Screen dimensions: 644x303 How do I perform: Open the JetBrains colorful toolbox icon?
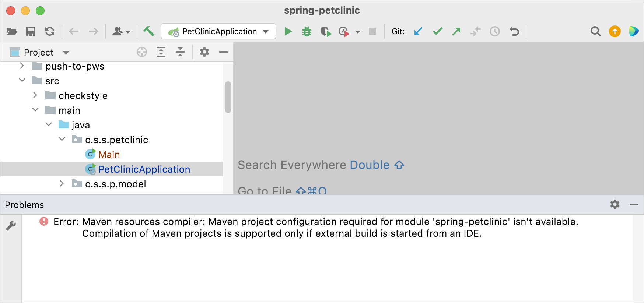(634, 32)
